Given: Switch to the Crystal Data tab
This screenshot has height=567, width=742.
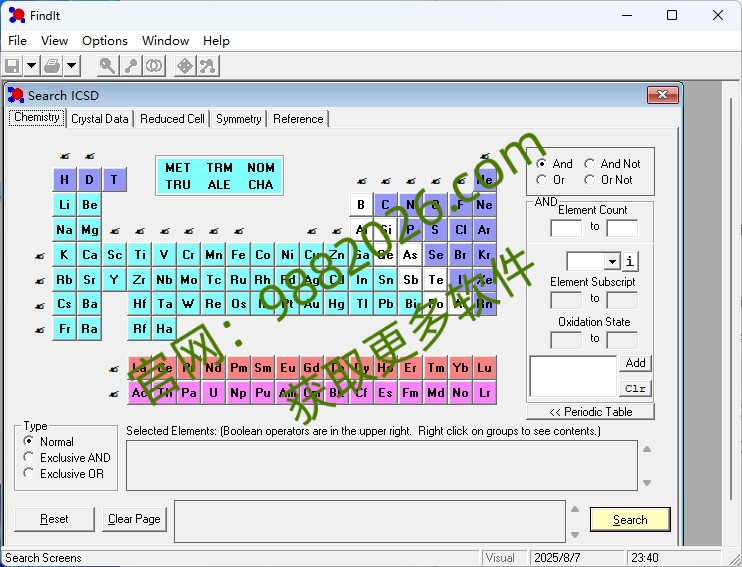Looking at the screenshot, I should coord(100,119).
